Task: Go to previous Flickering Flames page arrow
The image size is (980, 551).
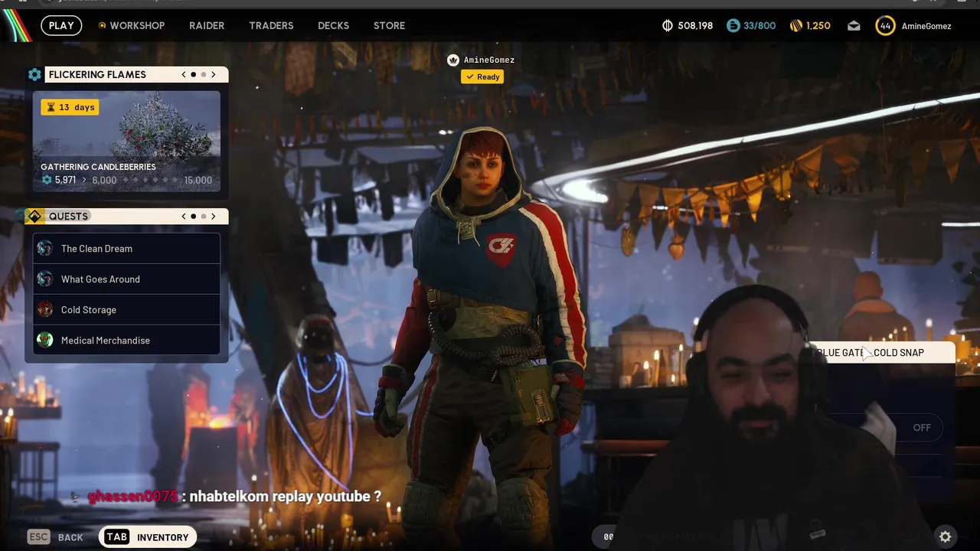Action: click(x=184, y=74)
